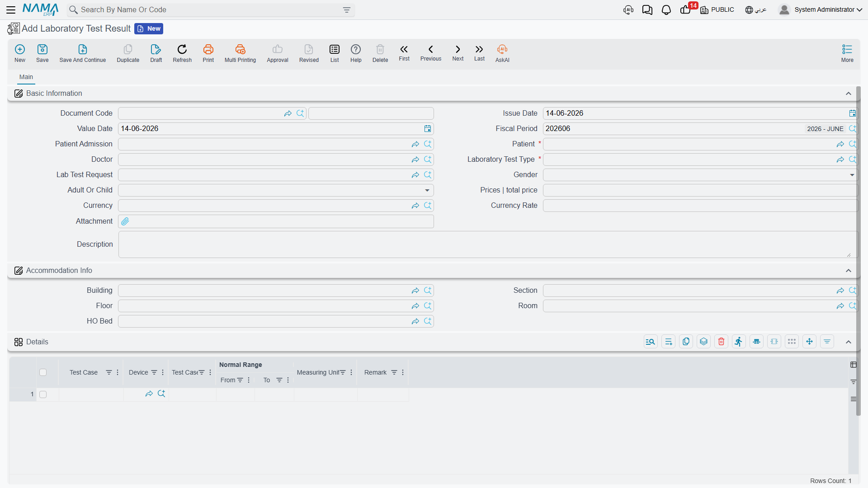This screenshot has height=488, width=868.
Task: Click the Delete trash toolbar icon
Action: click(x=380, y=49)
